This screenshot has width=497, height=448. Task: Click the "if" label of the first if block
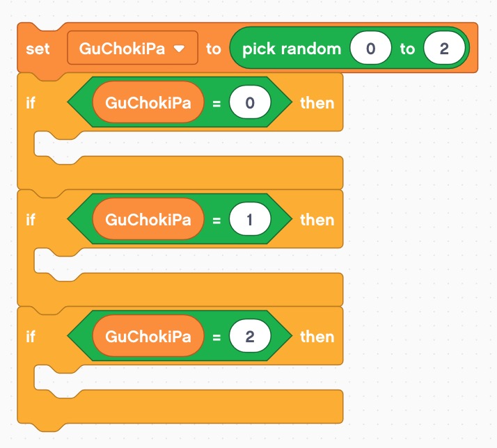coord(31,103)
